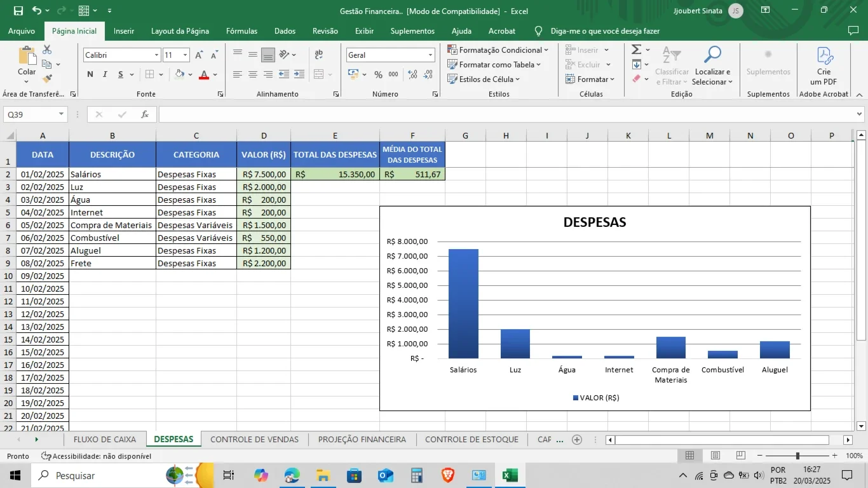Click the zoom slider handle

click(x=797, y=456)
